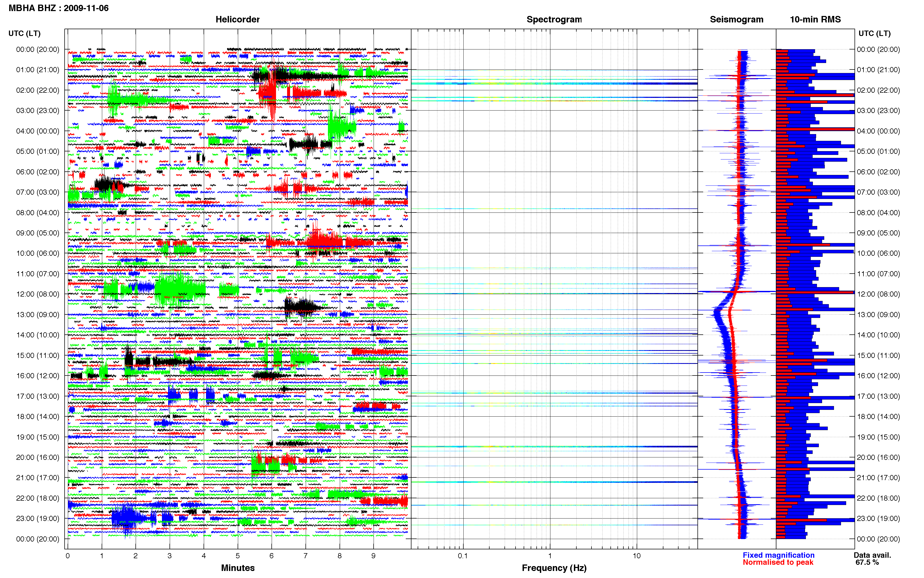Image resolution: width=924 pixels, height=578 pixels.
Task: Click the 'Seismogram' panel heading
Action: [x=736, y=19]
